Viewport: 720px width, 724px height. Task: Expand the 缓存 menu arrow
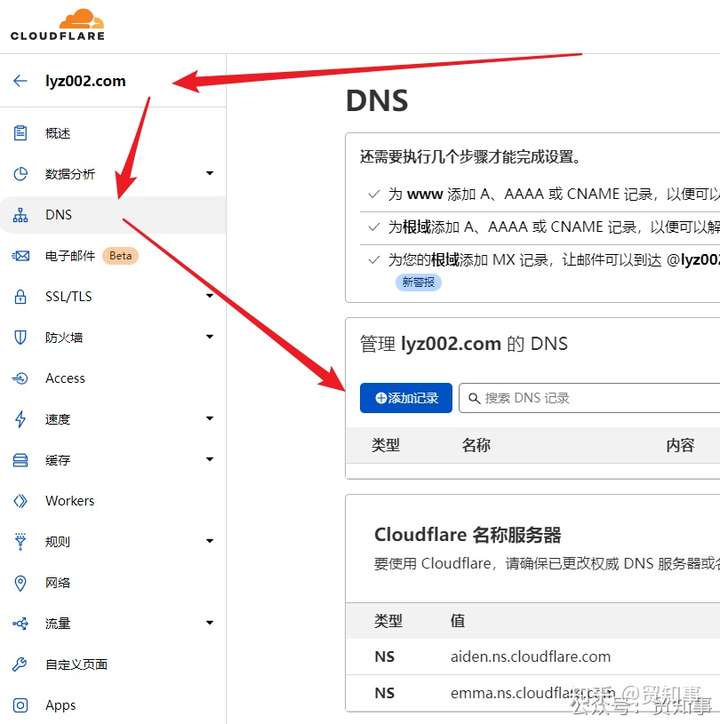pyautogui.click(x=210, y=459)
